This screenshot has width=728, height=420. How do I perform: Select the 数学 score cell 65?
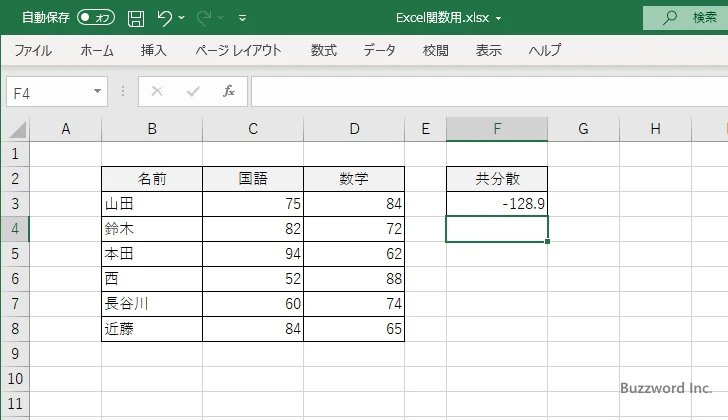click(354, 329)
